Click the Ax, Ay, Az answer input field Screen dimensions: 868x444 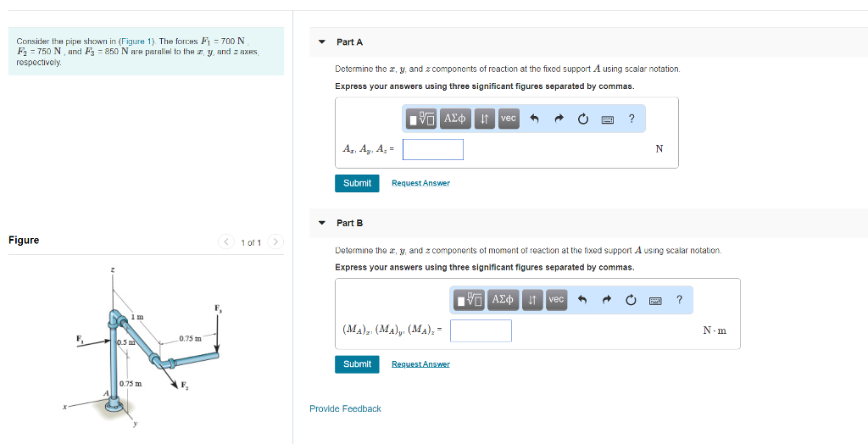click(x=432, y=149)
